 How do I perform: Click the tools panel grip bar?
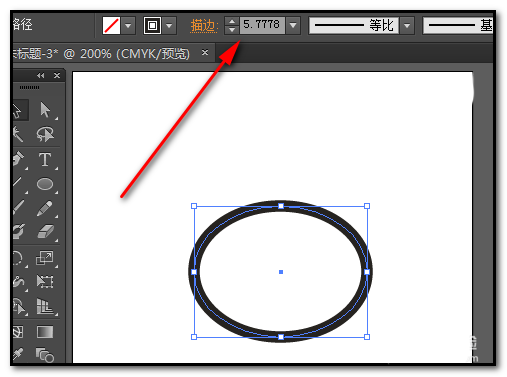[29, 87]
